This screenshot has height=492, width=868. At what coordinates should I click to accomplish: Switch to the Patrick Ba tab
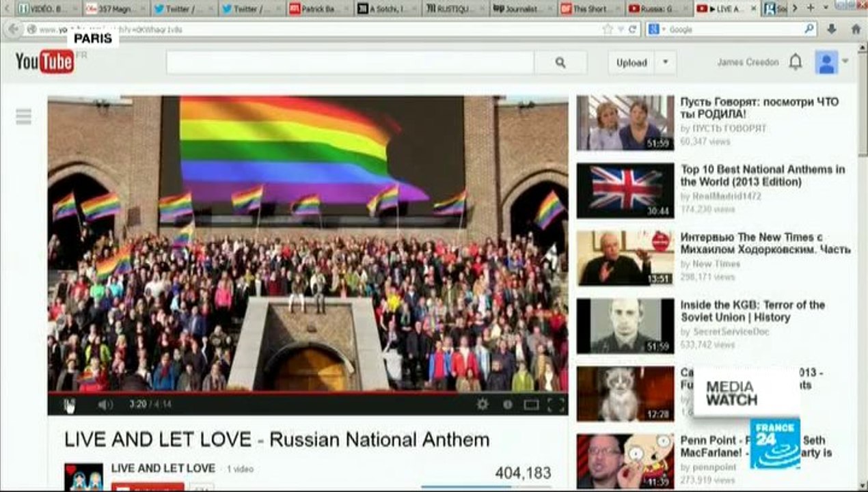click(318, 8)
